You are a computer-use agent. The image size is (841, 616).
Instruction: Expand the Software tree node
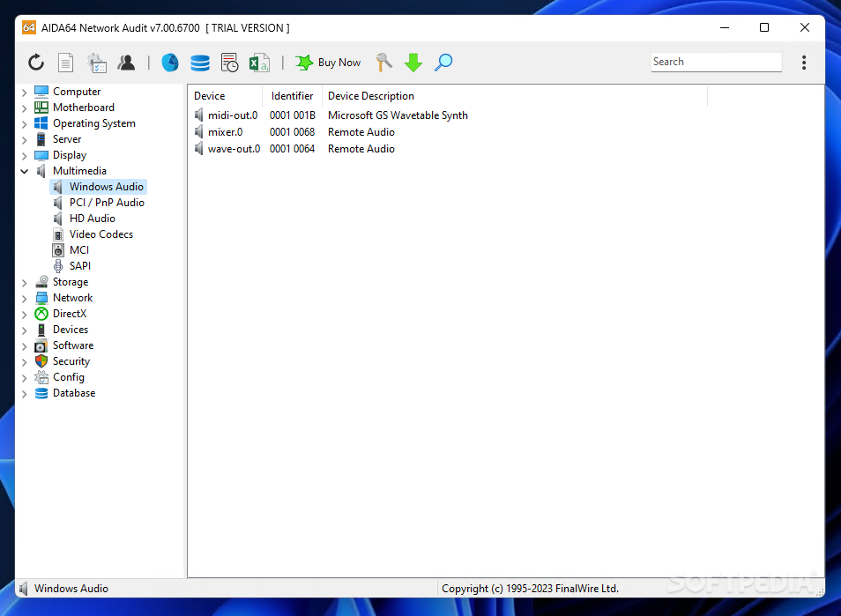24,345
